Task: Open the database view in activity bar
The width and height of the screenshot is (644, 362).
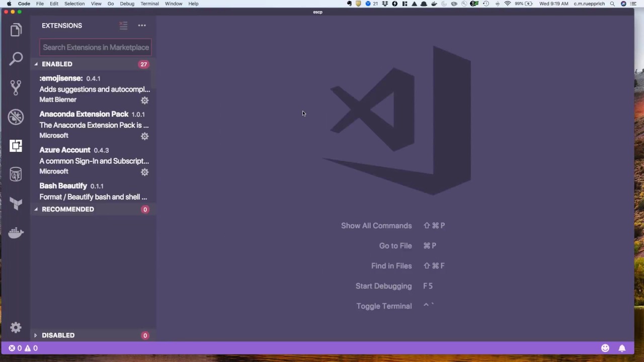Action: point(16,174)
